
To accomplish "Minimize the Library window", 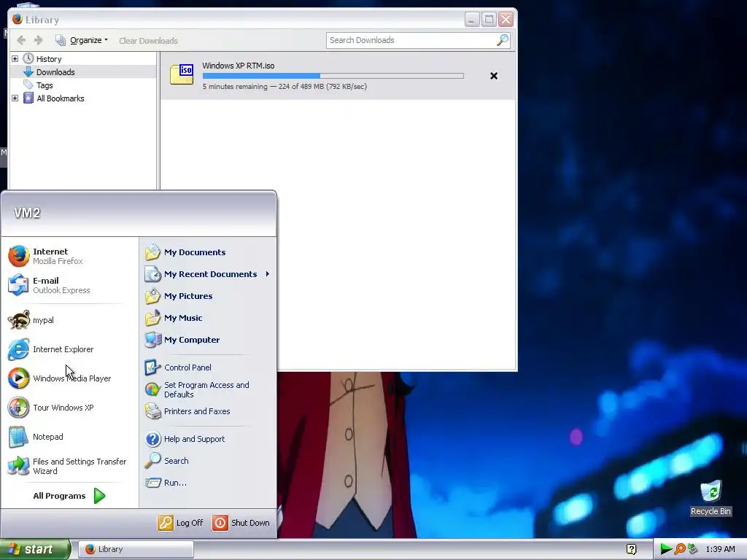I will click(x=472, y=20).
